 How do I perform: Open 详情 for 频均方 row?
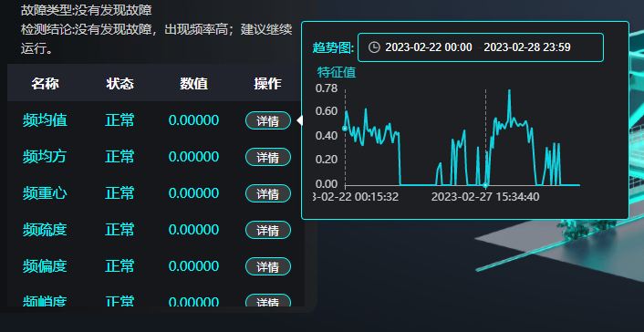coord(268,157)
